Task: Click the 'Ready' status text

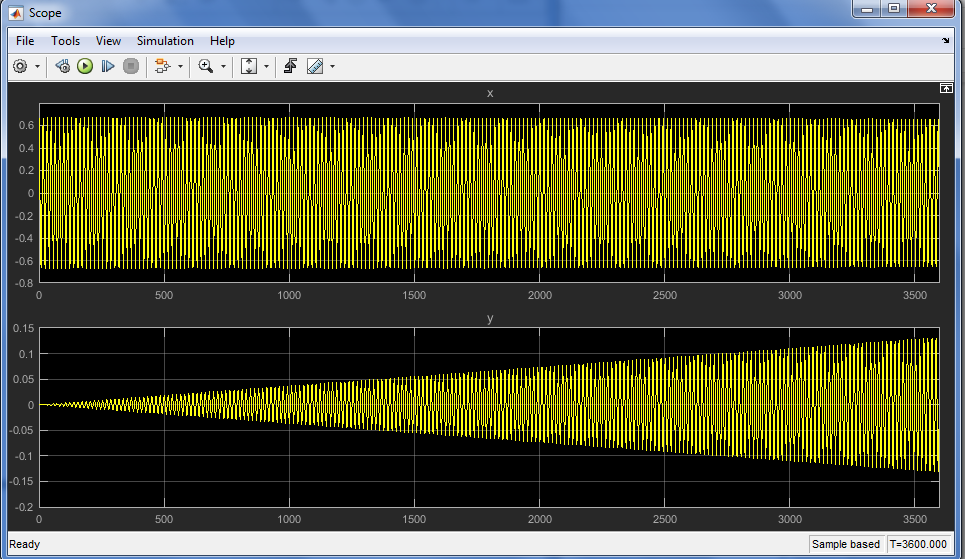Action: (x=25, y=544)
